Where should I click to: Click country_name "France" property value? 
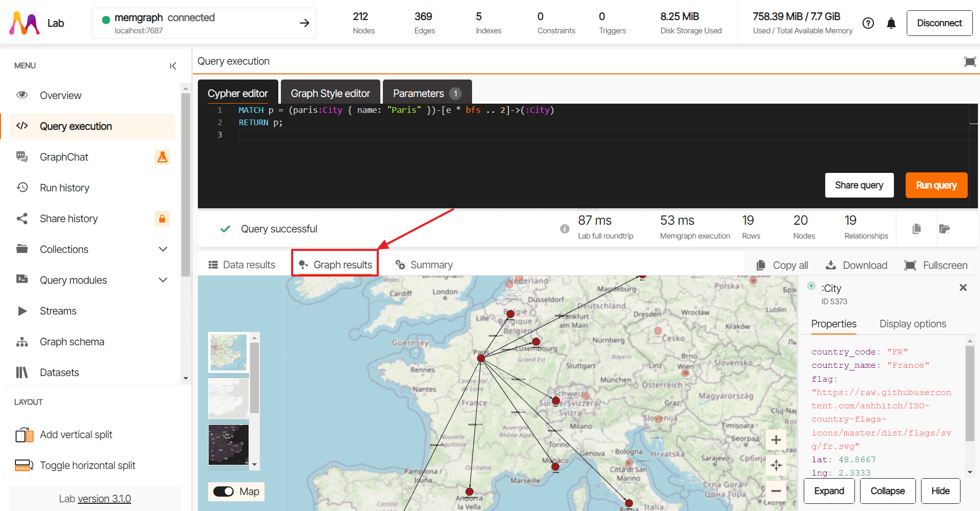908,365
